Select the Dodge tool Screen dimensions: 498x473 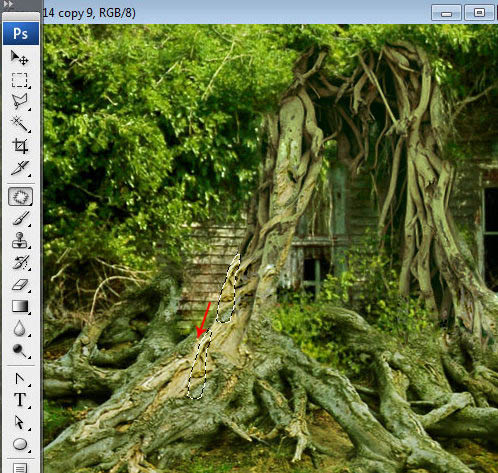pyautogui.click(x=20, y=350)
